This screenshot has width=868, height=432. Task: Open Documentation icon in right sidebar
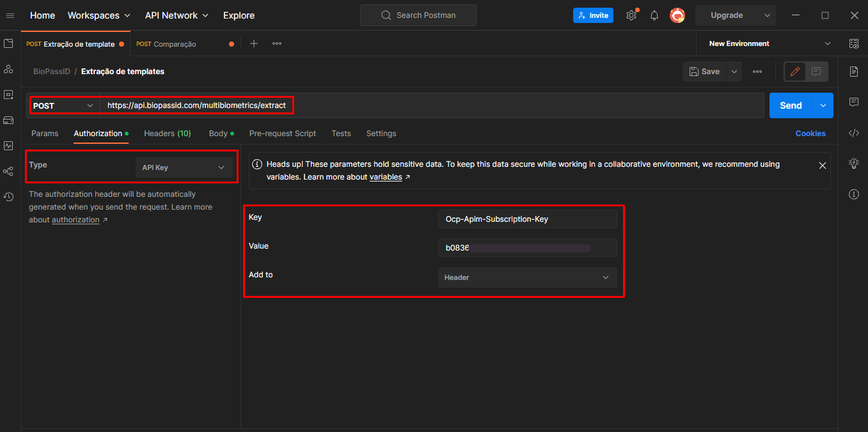[854, 72]
